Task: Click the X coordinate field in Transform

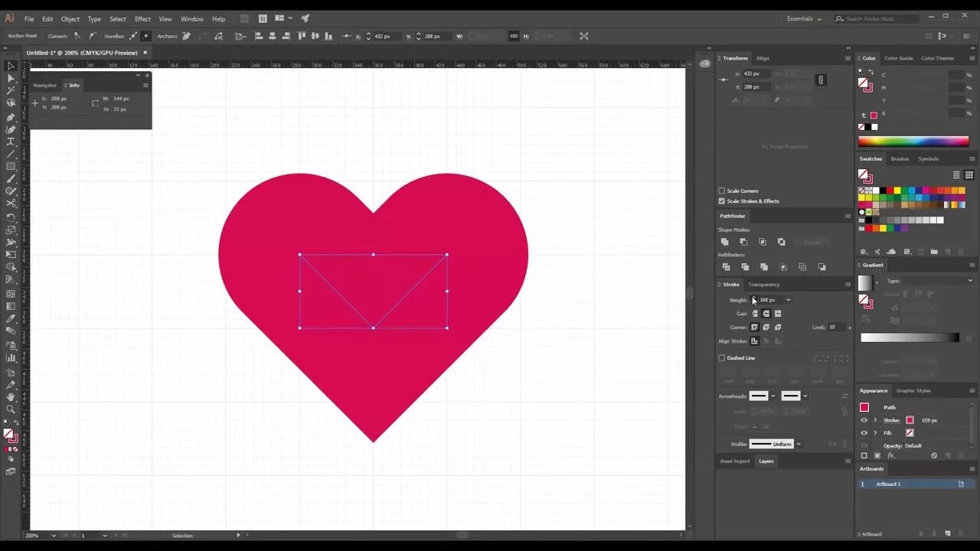Action: point(757,73)
